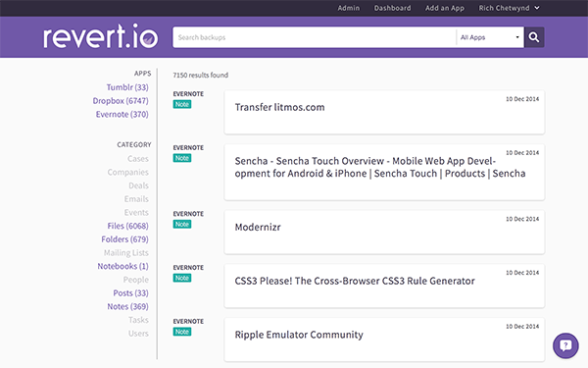This screenshot has height=368, width=588.
Task: Open the CSS3 Please! result
Action: coord(384,286)
